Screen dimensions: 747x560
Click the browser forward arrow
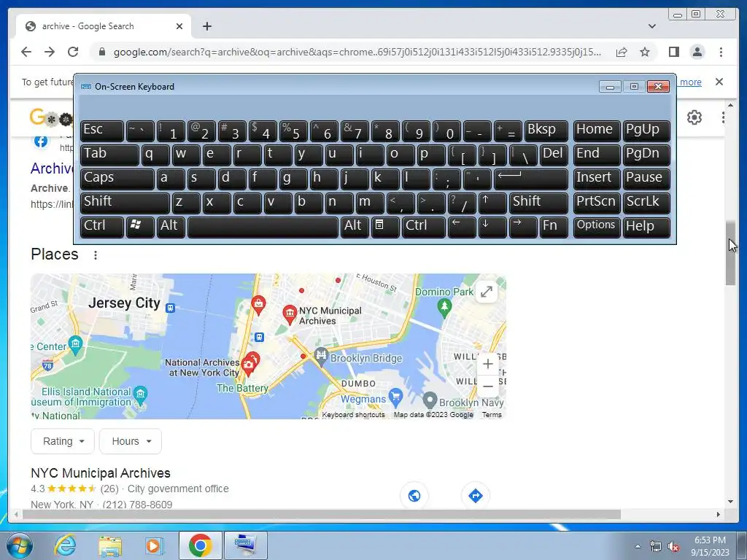point(50,52)
